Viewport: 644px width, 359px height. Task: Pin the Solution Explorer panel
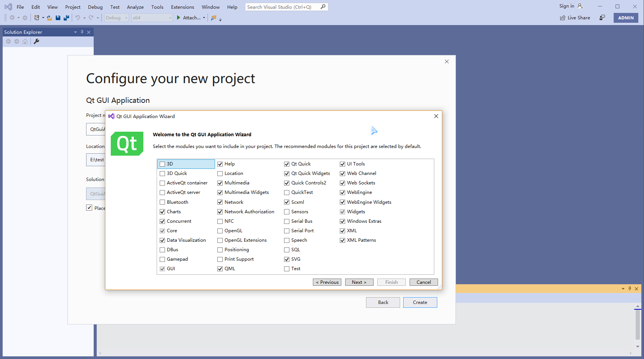pyautogui.click(x=82, y=32)
